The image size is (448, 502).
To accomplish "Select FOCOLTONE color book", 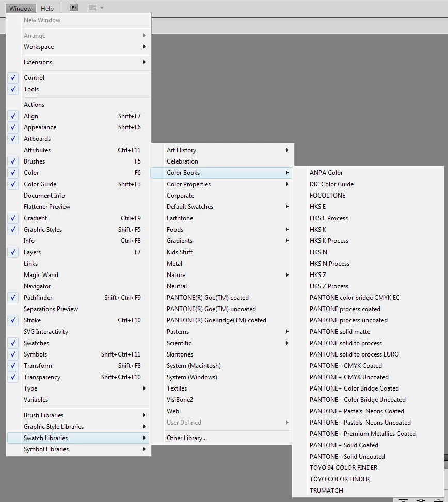I will (x=368, y=196).
